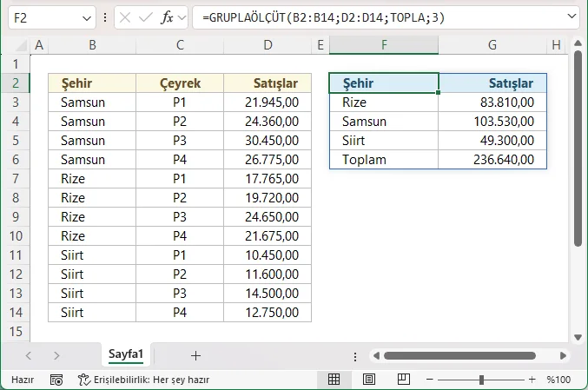Select row 2 header

click(x=16, y=83)
